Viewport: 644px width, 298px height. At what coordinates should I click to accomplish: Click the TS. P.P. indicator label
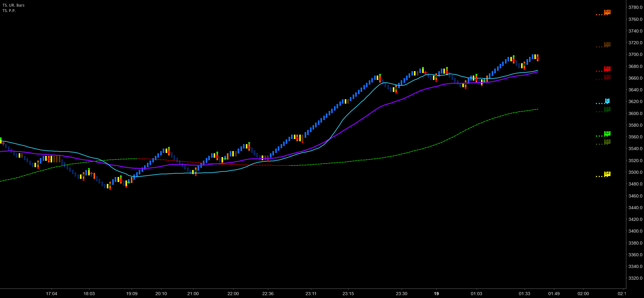9,11
